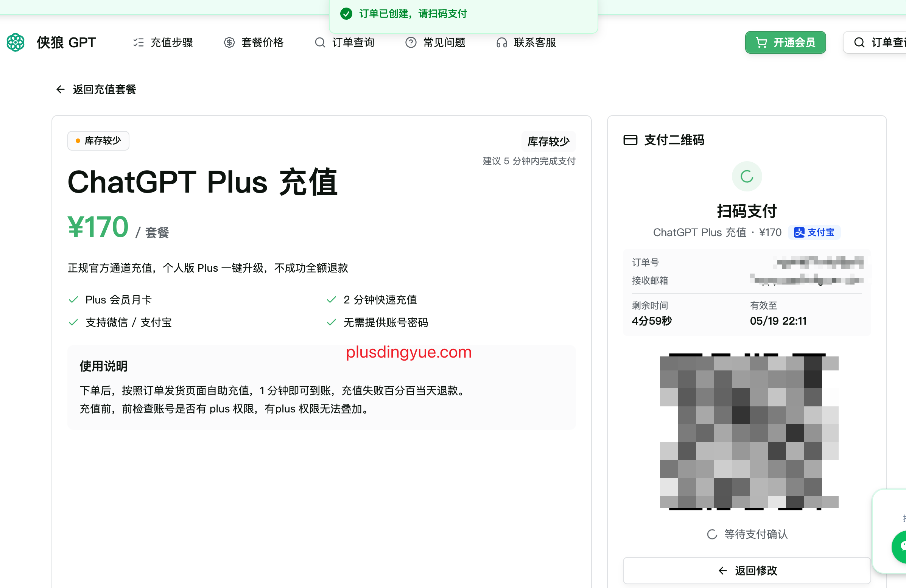Click the 侠狼 GPT flower logo
This screenshot has height=588, width=906.
point(16,42)
